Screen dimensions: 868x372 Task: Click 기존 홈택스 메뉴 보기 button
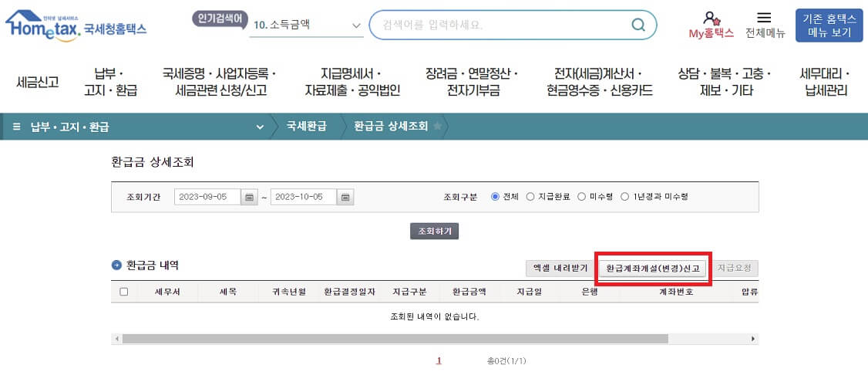[829, 25]
